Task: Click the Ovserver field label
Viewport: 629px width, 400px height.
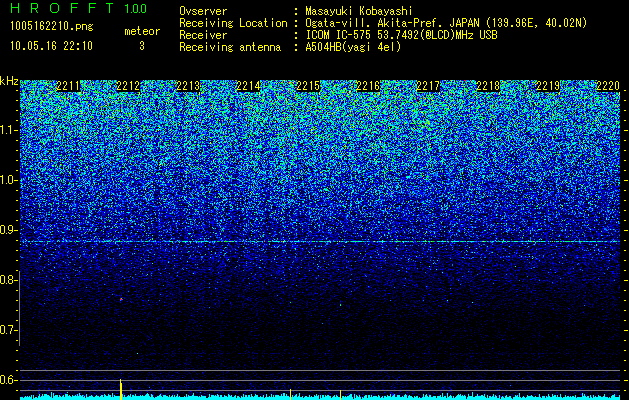Action: click(203, 12)
